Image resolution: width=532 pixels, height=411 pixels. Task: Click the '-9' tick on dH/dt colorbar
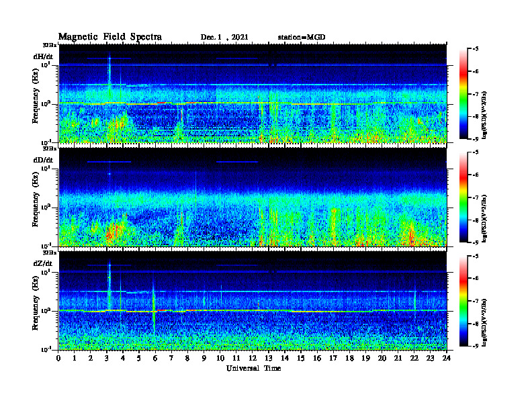[475, 139]
